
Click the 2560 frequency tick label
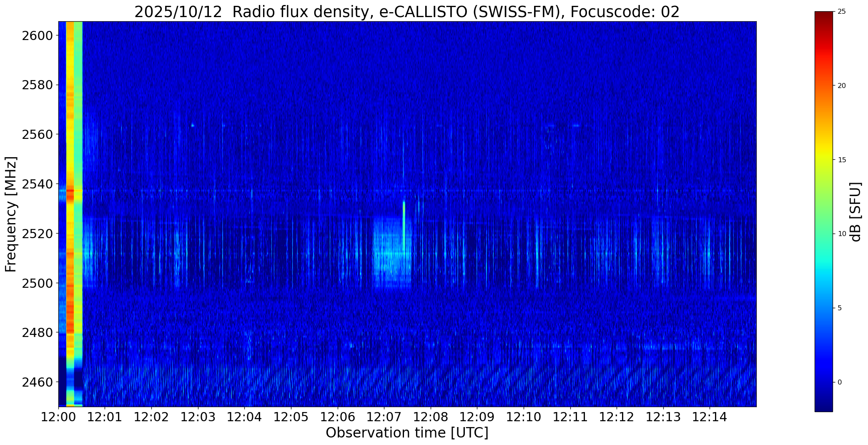pos(37,134)
